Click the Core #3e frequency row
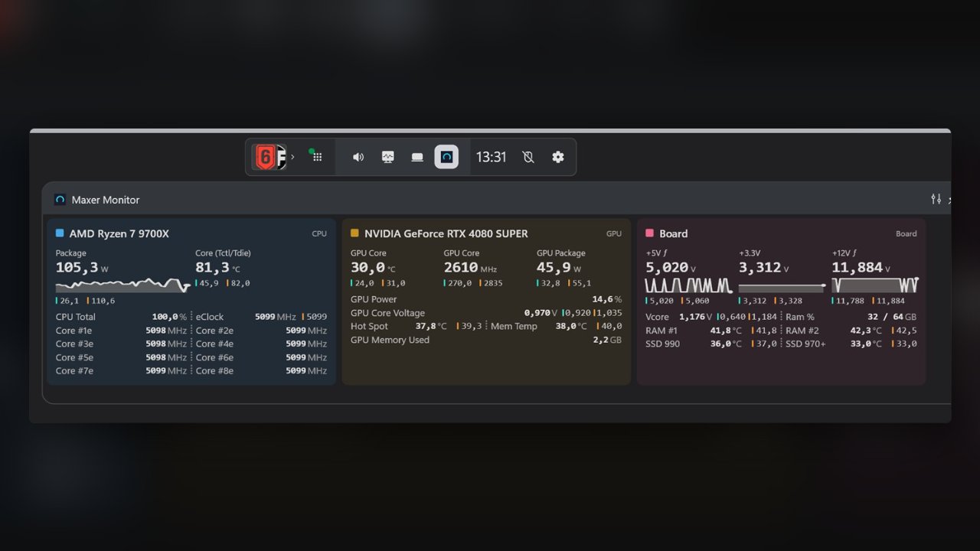The image size is (980, 551). coord(121,344)
